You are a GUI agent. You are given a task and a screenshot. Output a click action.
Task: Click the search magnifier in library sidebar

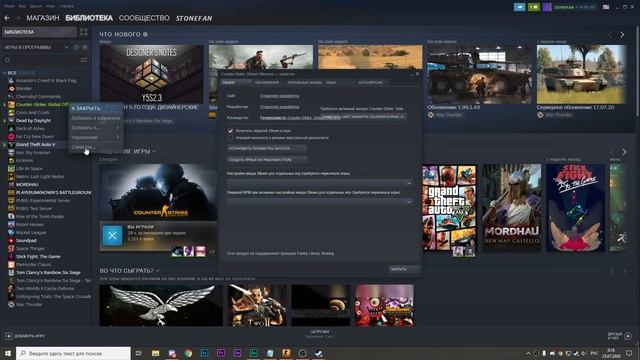[x=7, y=60]
